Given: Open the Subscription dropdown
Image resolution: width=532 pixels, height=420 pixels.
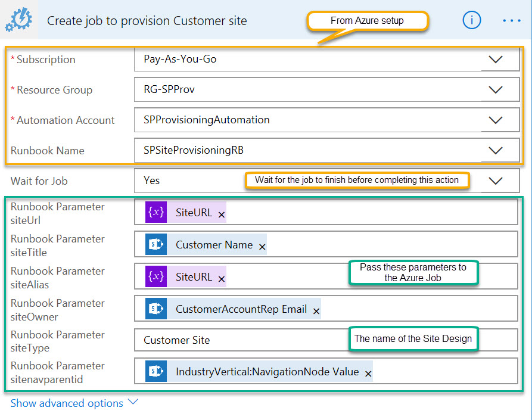Looking at the screenshot, I should (496, 59).
